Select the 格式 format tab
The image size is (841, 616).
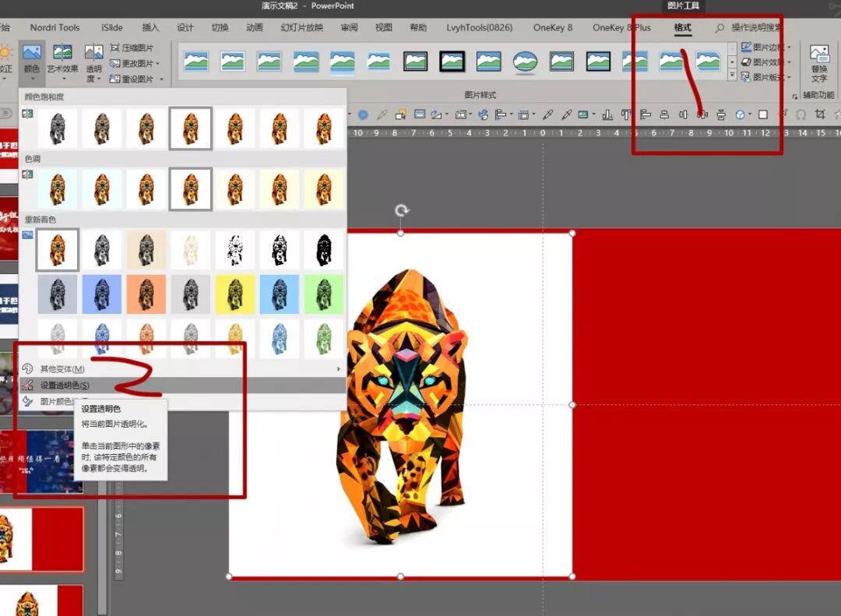pos(682,27)
